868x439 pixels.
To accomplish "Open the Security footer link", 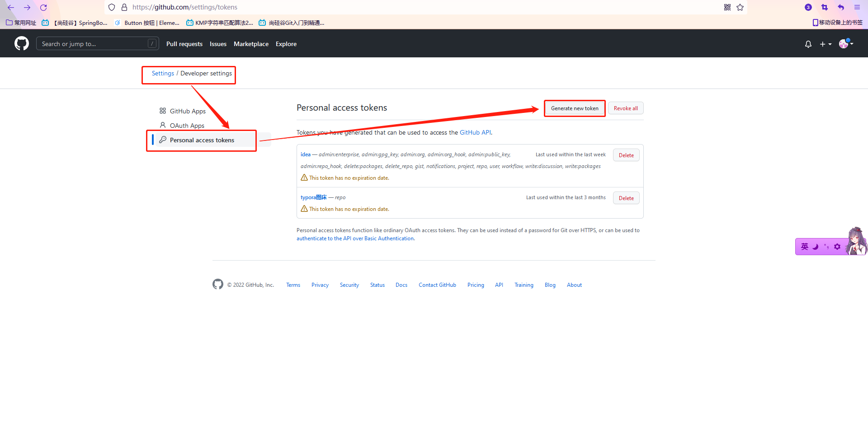I will (349, 285).
